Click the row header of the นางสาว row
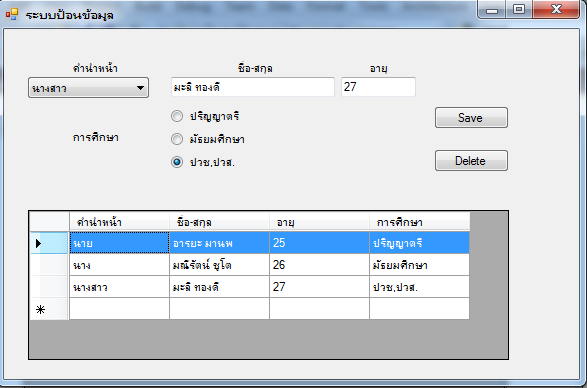587x388 pixels. click(x=49, y=287)
